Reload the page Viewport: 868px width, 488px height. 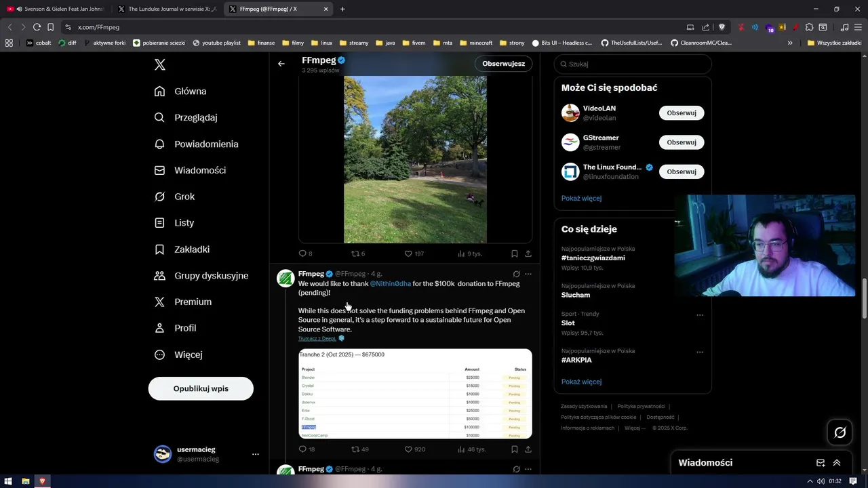[x=37, y=27]
